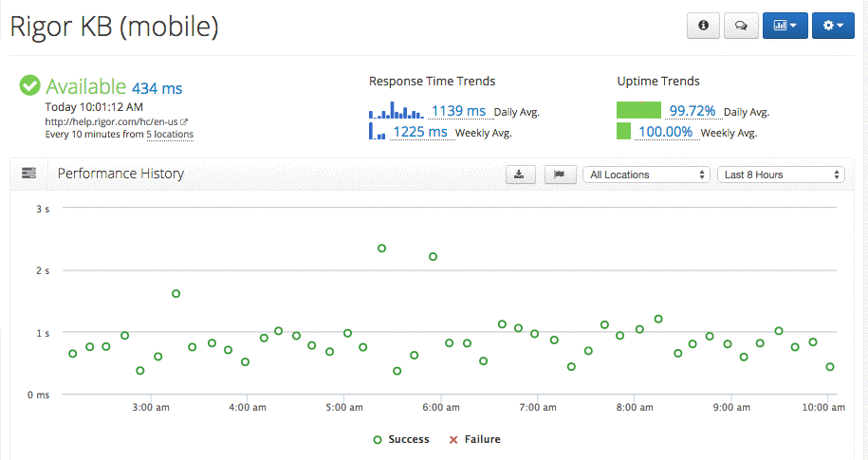
Task: Toggle the Failure legend entry
Action: [x=474, y=439]
